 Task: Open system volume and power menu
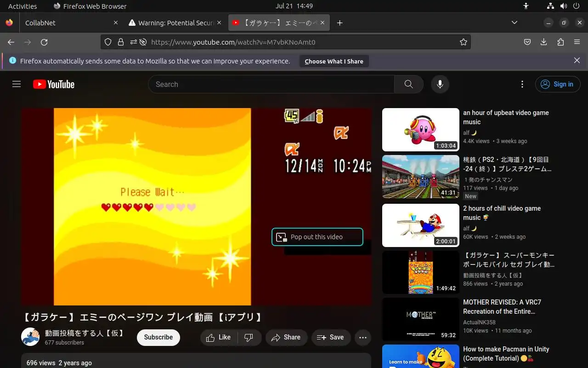[563, 6]
